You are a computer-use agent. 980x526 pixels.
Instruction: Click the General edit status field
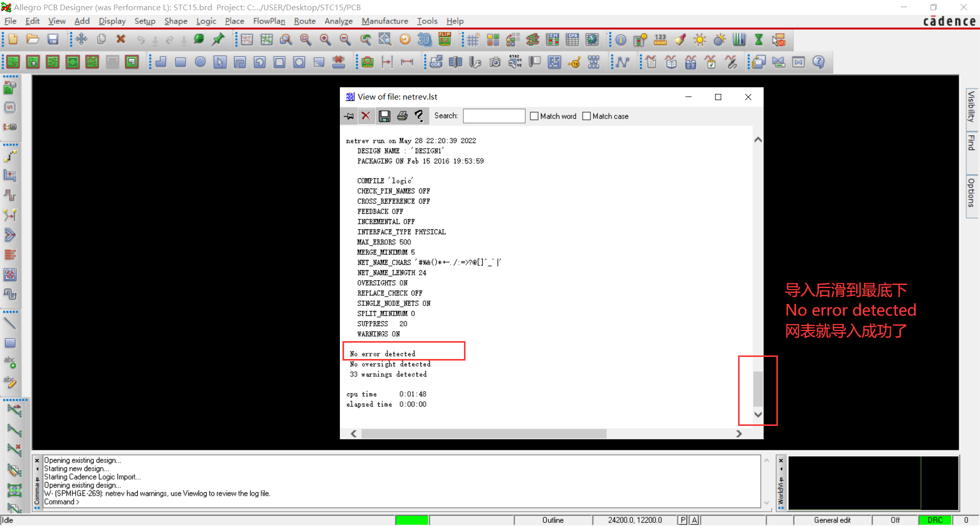(x=832, y=520)
